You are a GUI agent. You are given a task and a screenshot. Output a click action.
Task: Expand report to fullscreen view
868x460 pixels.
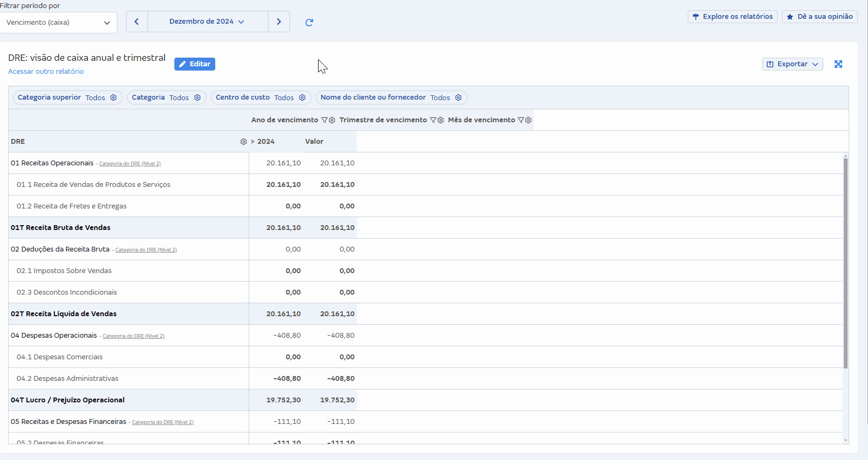point(838,64)
